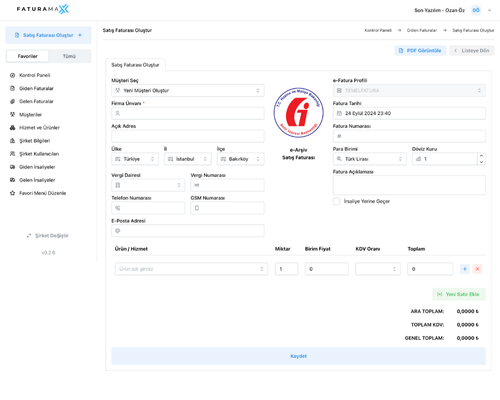Select the Satış Faturası Oluştur form tab
This screenshot has height=400, width=500.
click(x=135, y=65)
